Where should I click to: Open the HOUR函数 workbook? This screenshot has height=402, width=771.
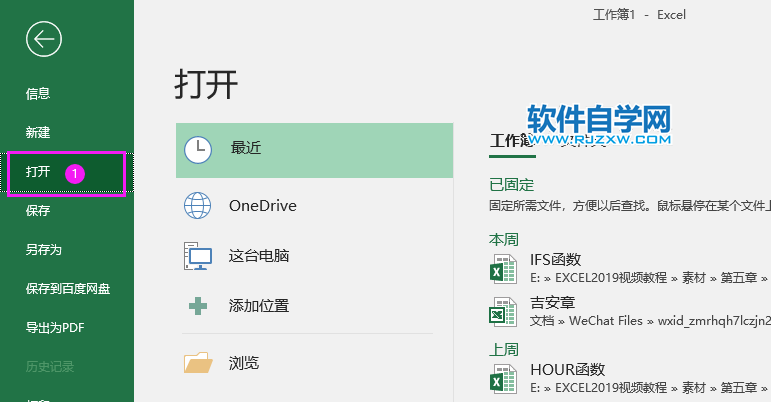point(567,370)
